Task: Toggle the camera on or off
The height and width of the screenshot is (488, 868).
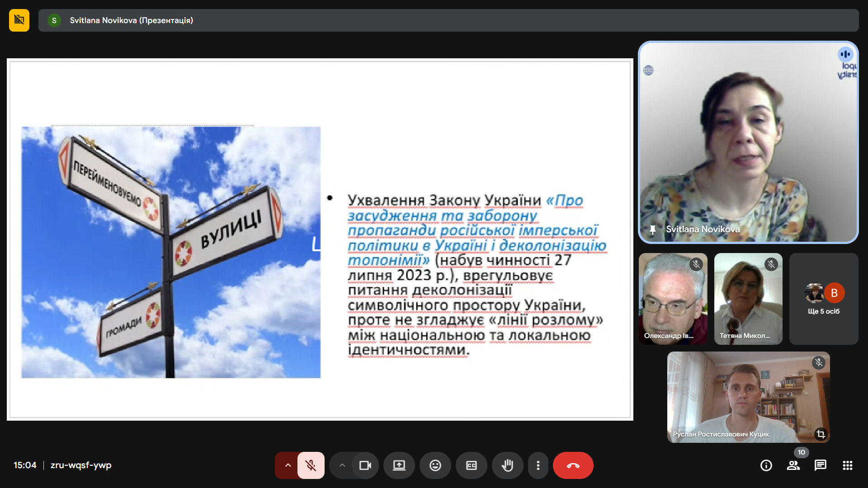Action: pyautogui.click(x=365, y=465)
